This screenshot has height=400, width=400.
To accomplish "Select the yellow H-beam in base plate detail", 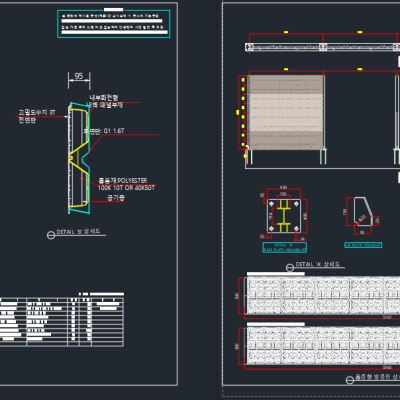I will click(x=284, y=216).
